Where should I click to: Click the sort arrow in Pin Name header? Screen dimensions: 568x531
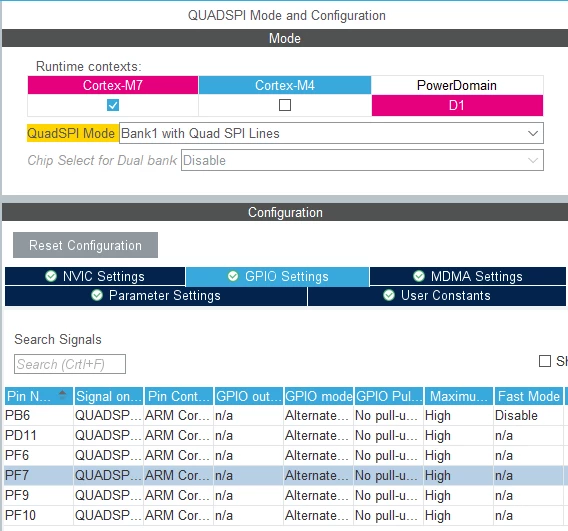[63, 394]
